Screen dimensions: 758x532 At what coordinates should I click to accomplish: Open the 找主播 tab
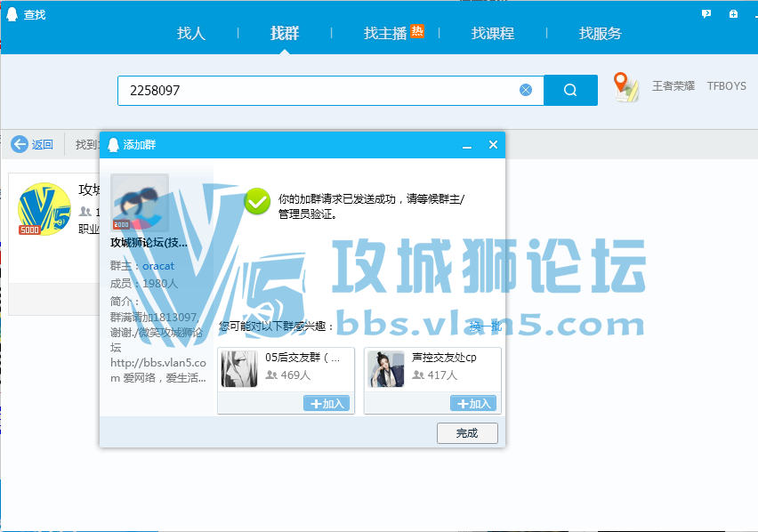(385, 33)
